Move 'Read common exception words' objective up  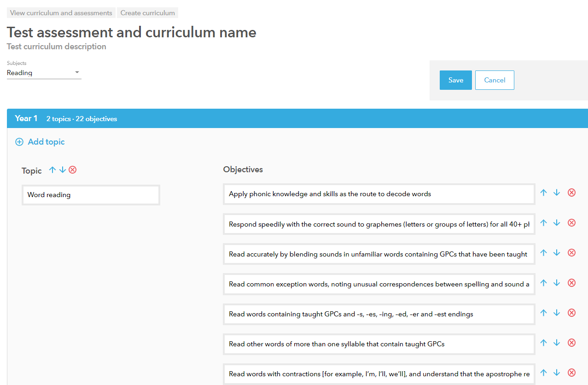pos(543,282)
